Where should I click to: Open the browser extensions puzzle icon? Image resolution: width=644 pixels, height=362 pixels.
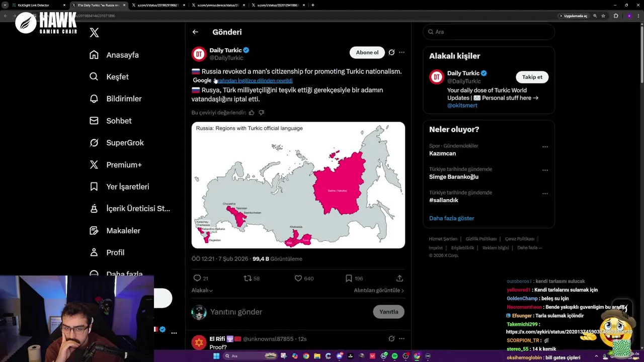(x=616, y=16)
